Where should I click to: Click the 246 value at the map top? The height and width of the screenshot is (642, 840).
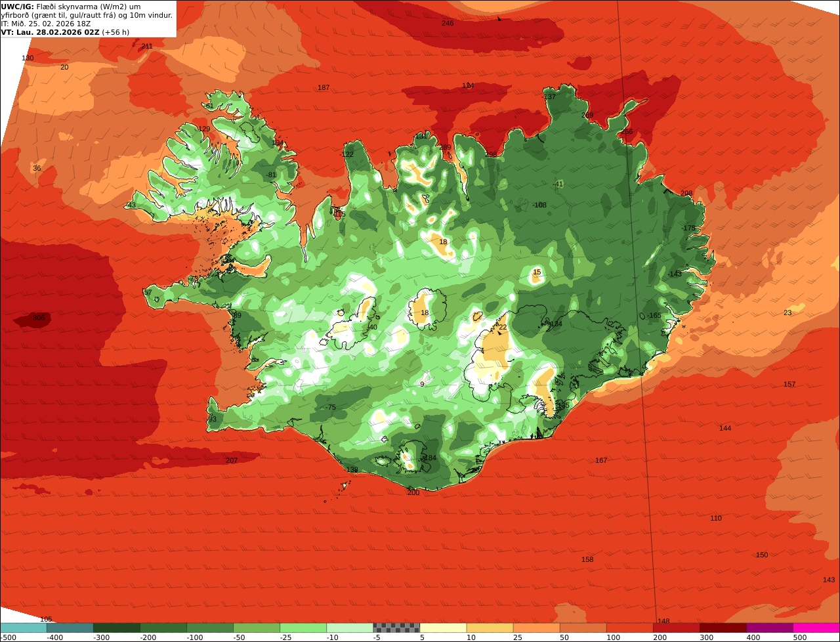click(448, 23)
